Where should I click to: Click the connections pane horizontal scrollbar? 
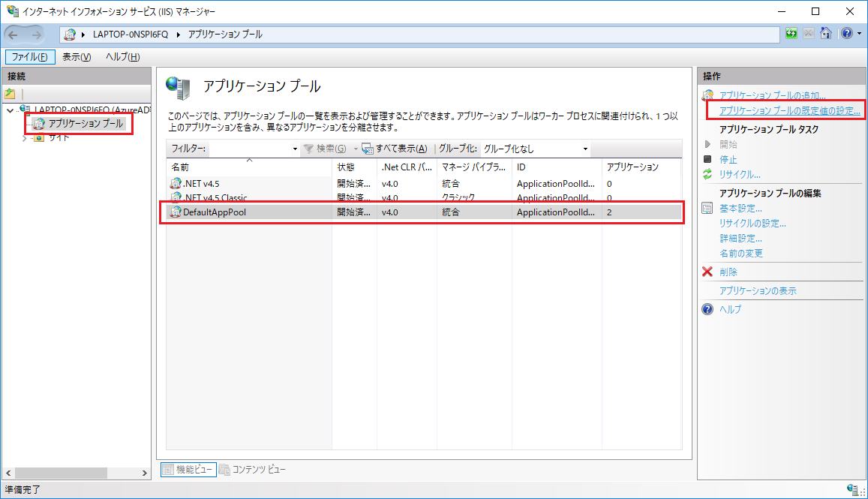pos(61,473)
